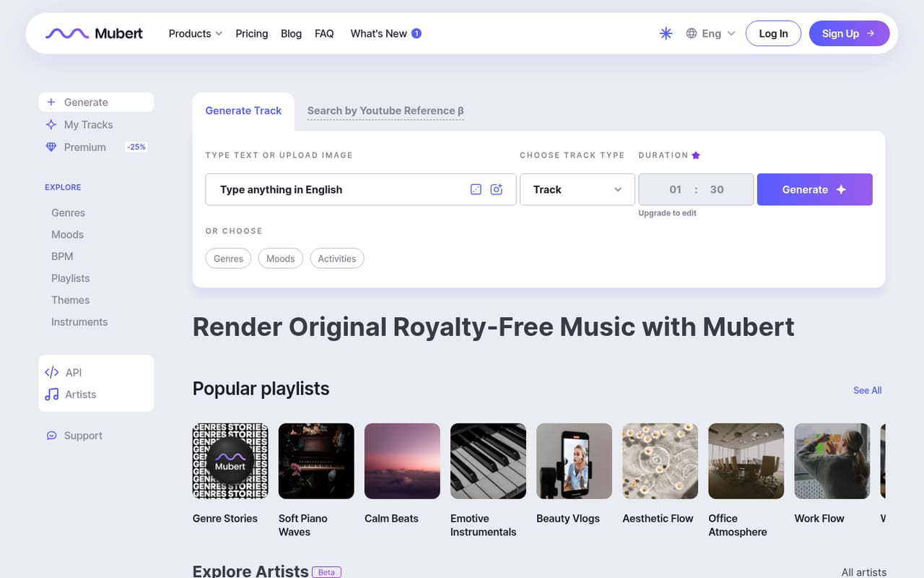Click the Support chat bubble icon
924x578 pixels.
51,436
